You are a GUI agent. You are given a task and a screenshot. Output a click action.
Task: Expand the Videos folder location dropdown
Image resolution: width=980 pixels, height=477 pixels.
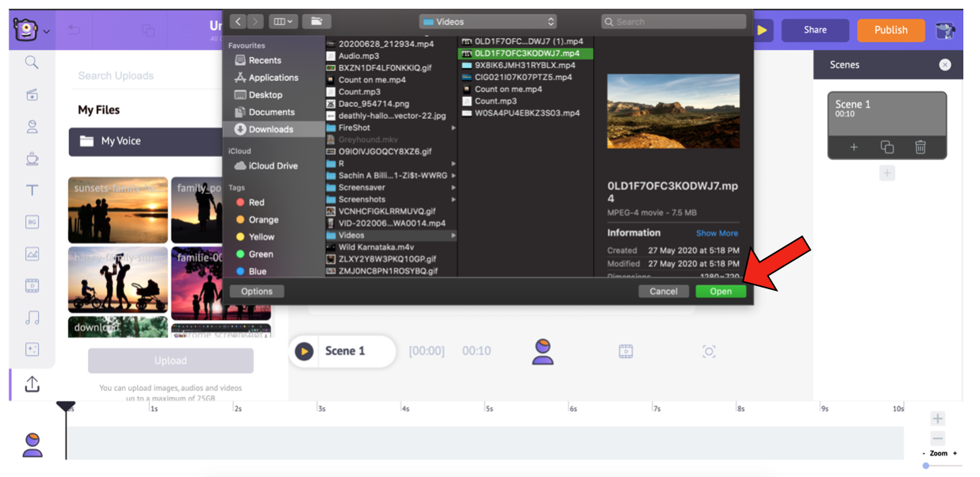488,21
